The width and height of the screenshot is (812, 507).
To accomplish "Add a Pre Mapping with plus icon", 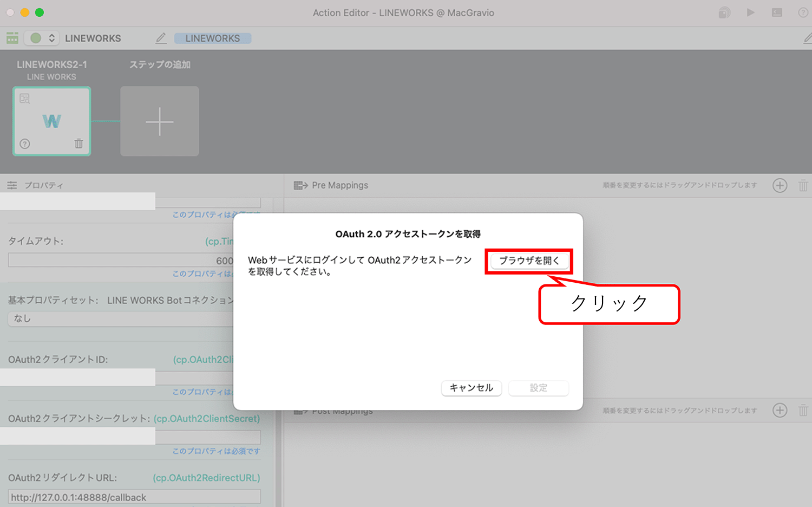I will (780, 185).
